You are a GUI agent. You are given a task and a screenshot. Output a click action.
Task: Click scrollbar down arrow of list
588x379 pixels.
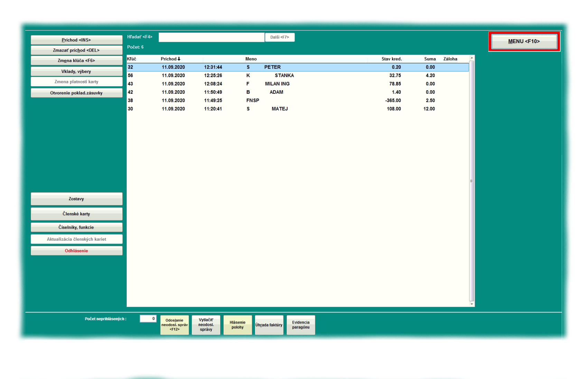[x=472, y=304]
